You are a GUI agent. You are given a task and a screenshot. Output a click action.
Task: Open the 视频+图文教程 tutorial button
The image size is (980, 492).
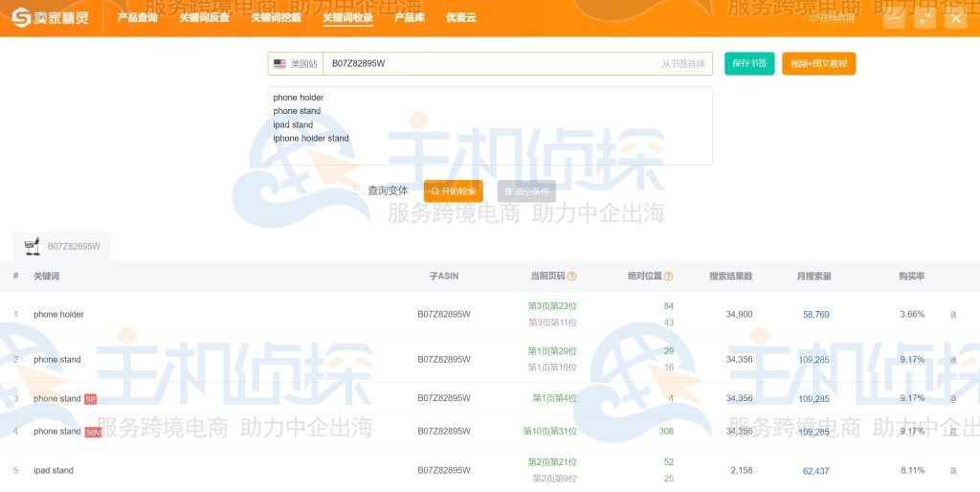tap(818, 64)
